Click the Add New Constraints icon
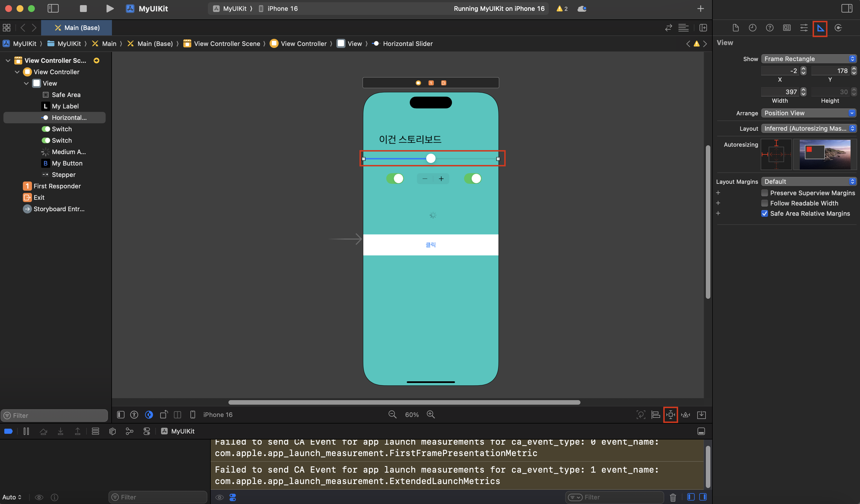860x504 pixels. 670,415
